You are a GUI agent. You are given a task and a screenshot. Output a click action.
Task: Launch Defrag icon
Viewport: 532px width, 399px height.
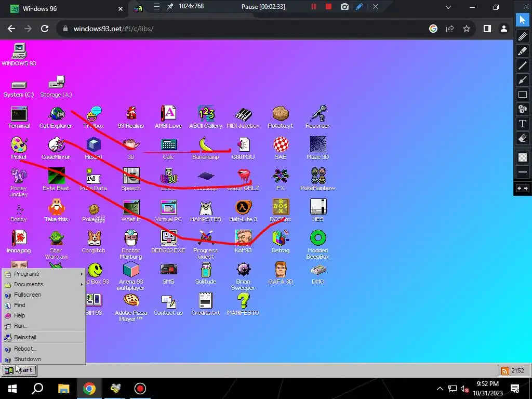click(x=280, y=242)
